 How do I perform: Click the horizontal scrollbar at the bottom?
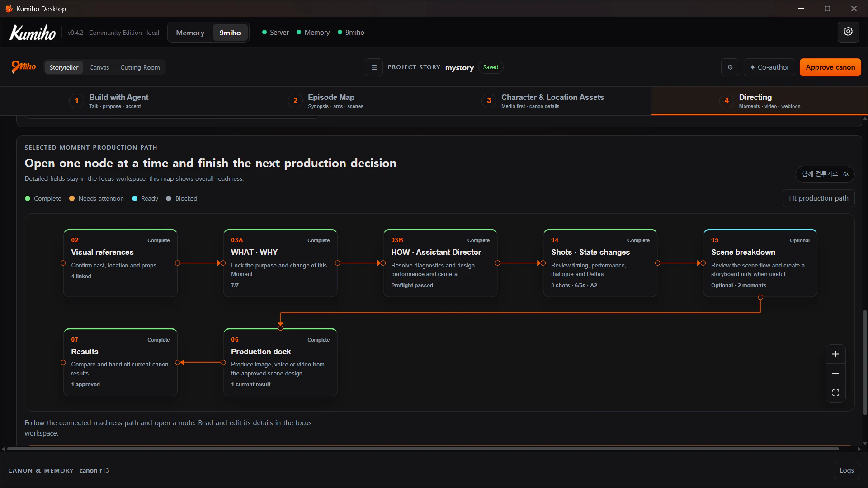point(423,449)
